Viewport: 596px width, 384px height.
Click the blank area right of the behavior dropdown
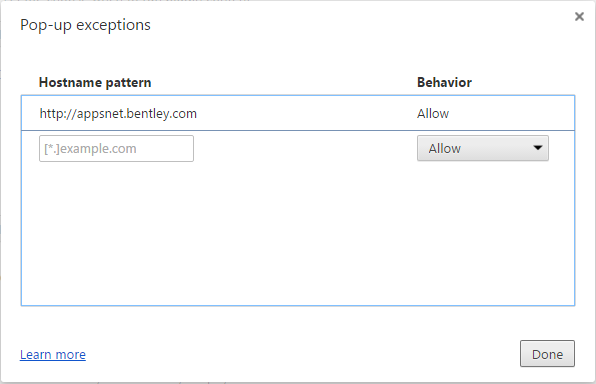click(x=561, y=148)
